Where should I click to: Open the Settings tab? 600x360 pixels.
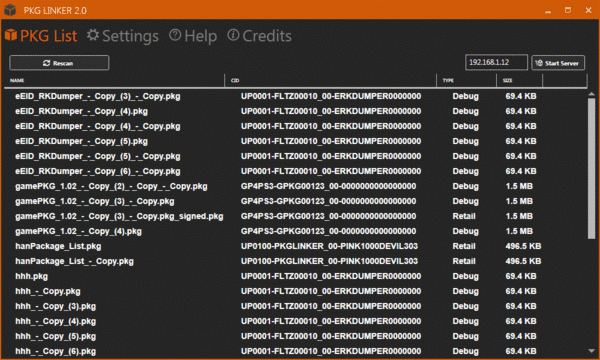[x=122, y=36]
